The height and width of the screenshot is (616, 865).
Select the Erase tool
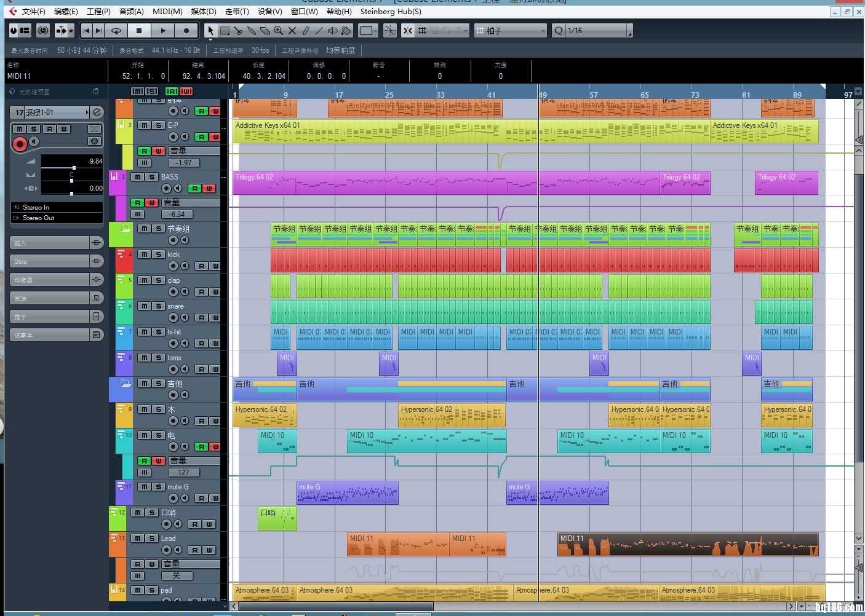tap(265, 30)
